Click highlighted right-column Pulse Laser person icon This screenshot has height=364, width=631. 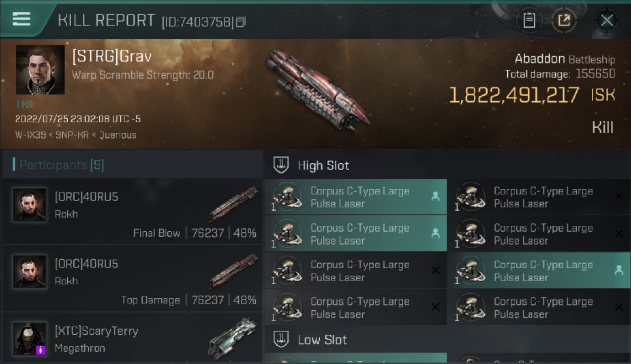619,270
